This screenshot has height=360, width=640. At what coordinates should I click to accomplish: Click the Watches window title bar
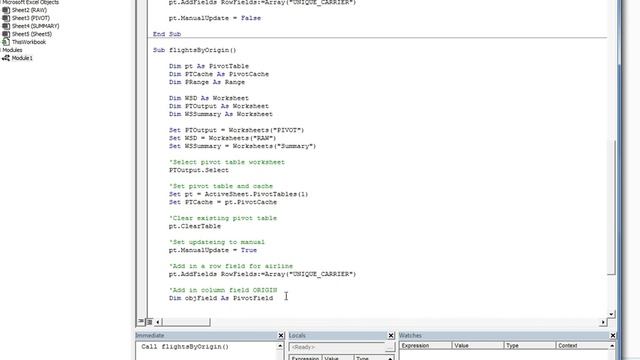pyautogui.click(x=503, y=335)
